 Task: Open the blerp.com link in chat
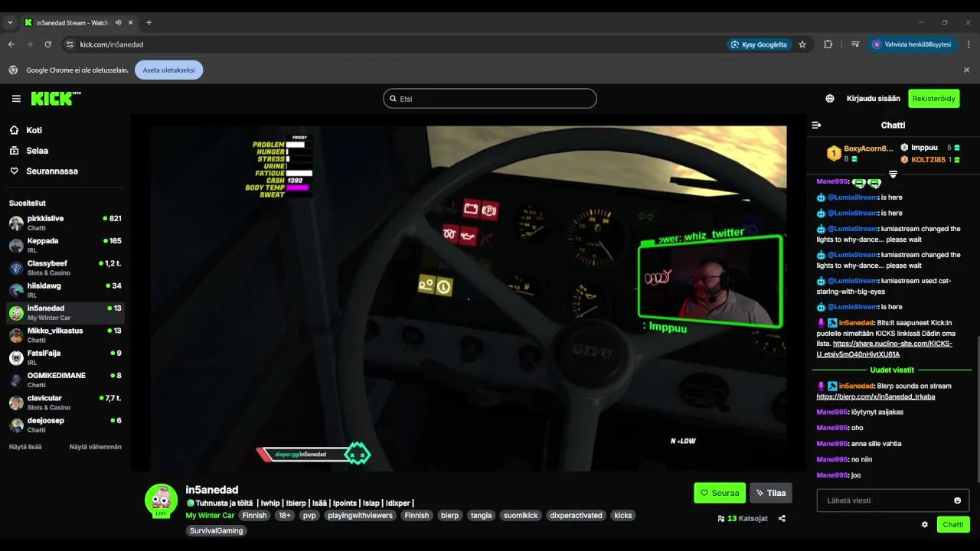click(x=876, y=396)
